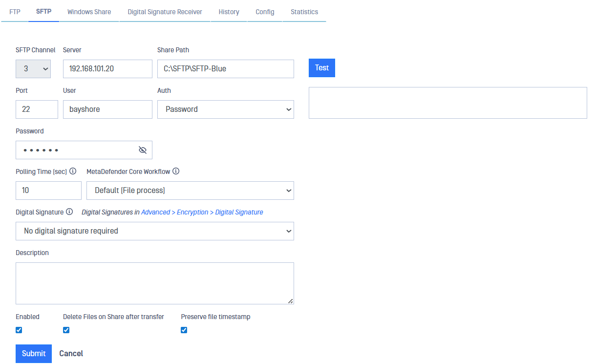Click the Polling Time info icon
Image resolution: width=596 pixels, height=364 pixels.
click(73, 171)
